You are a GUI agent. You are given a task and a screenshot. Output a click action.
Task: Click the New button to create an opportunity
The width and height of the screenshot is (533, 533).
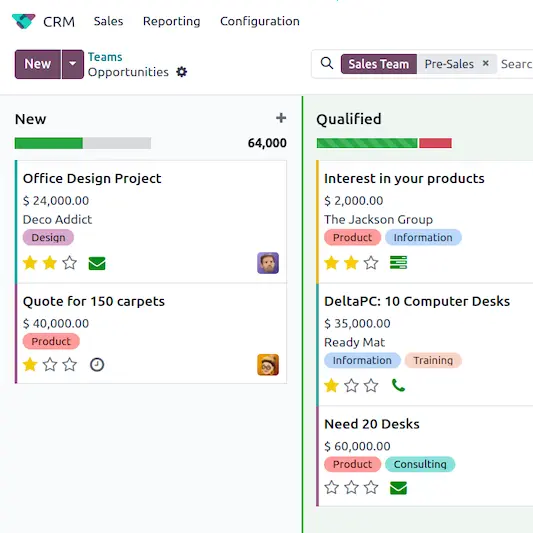(38, 64)
